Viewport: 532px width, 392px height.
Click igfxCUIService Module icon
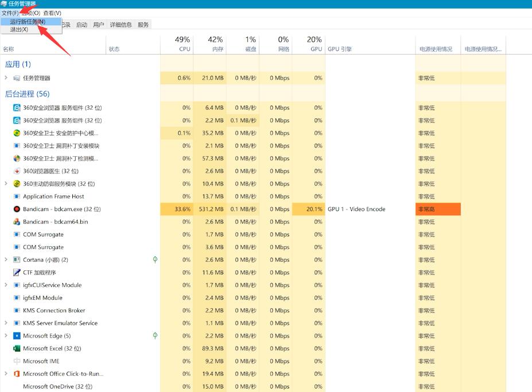tap(17, 285)
